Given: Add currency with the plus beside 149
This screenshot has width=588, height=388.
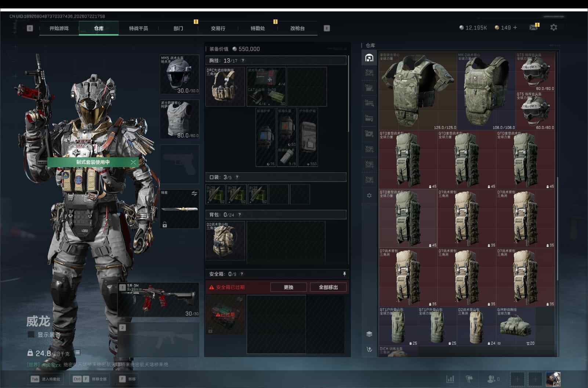Looking at the screenshot, I should (515, 28).
